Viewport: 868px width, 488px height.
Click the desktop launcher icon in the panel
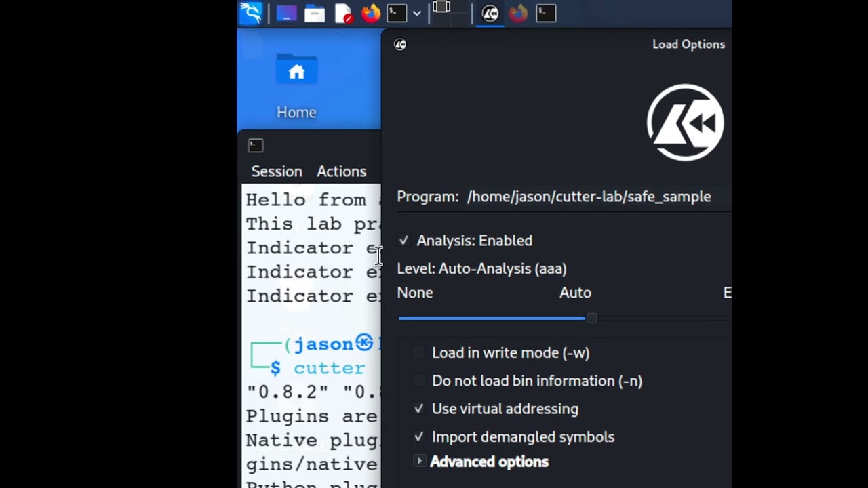coord(286,13)
